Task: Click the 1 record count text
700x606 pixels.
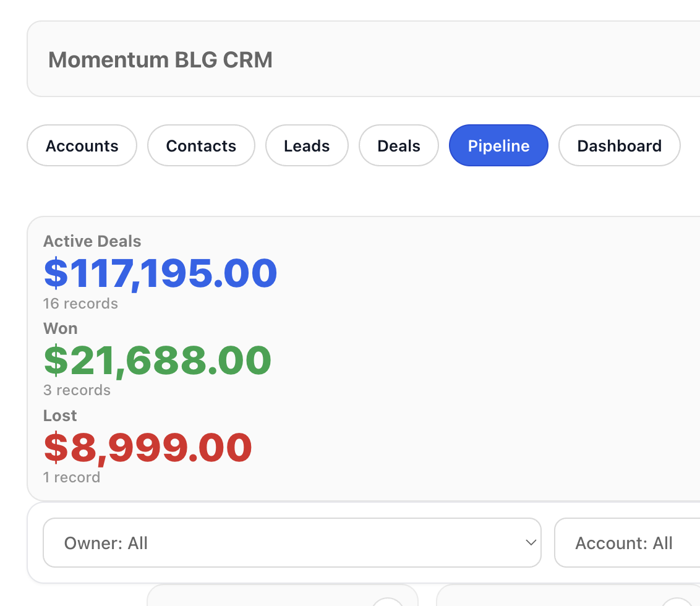Action: (x=72, y=477)
